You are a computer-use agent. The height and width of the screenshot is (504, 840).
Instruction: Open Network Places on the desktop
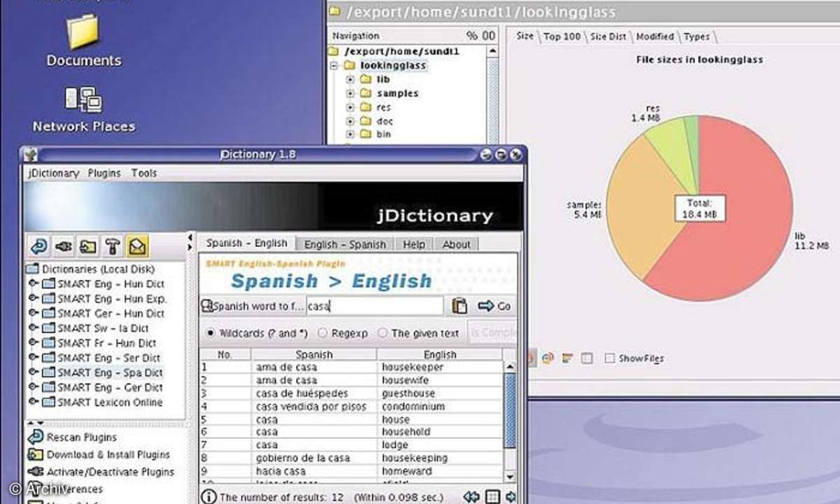pos(84,109)
